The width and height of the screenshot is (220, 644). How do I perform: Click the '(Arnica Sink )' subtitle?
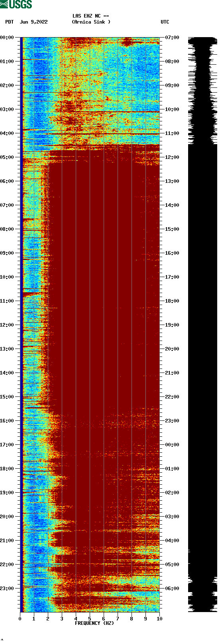click(91, 22)
